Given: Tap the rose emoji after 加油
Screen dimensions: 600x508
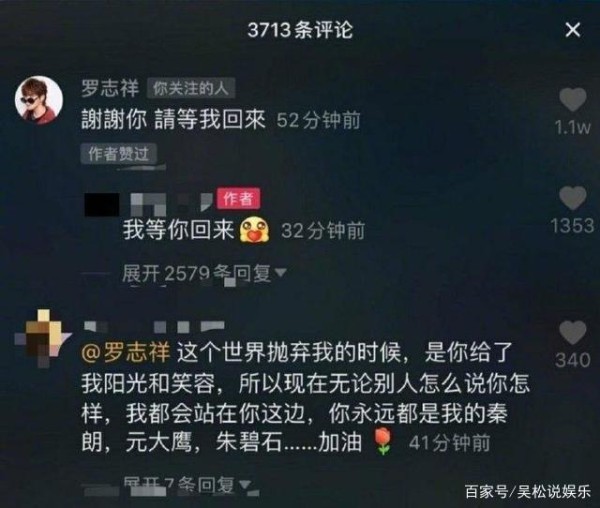Looking at the screenshot, I should pos(383,441).
